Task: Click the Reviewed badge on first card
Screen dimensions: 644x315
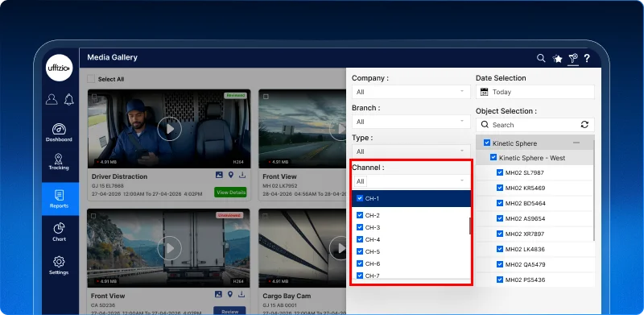Action: point(235,95)
